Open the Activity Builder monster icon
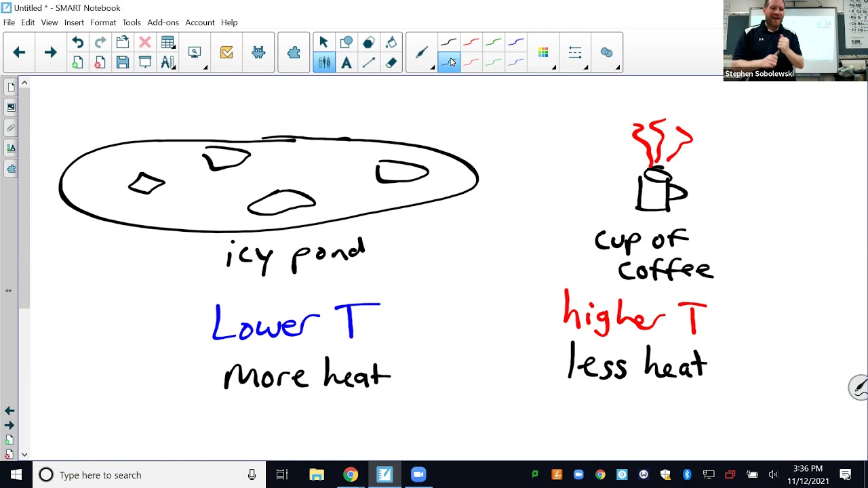The width and height of the screenshot is (868, 488). click(x=258, y=52)
